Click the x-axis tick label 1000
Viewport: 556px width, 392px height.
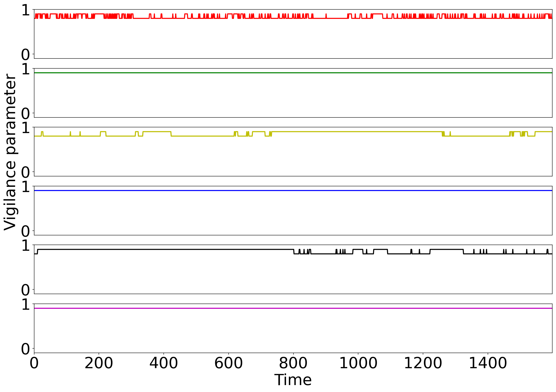pyautogui.click(x=358, y=363)
